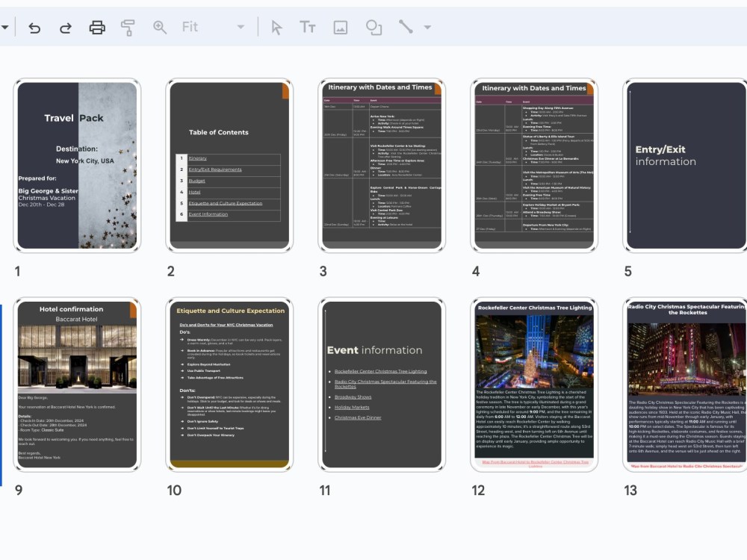747x560 pixels.
Task: Select slide 11 Event information
Action: pos(382,385)
